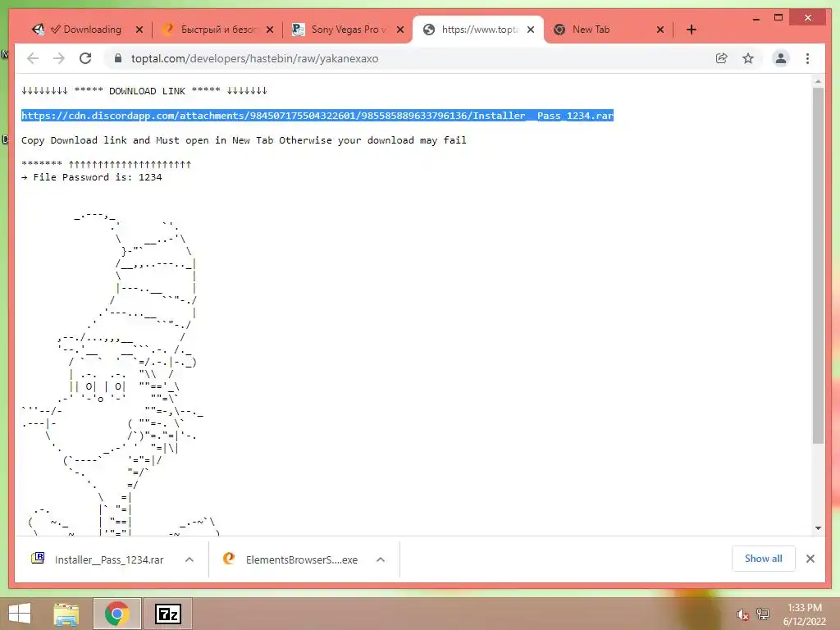Click the scrollbar down arrow
This screenshot has width=840, height=630.
(x=818, y=528)
